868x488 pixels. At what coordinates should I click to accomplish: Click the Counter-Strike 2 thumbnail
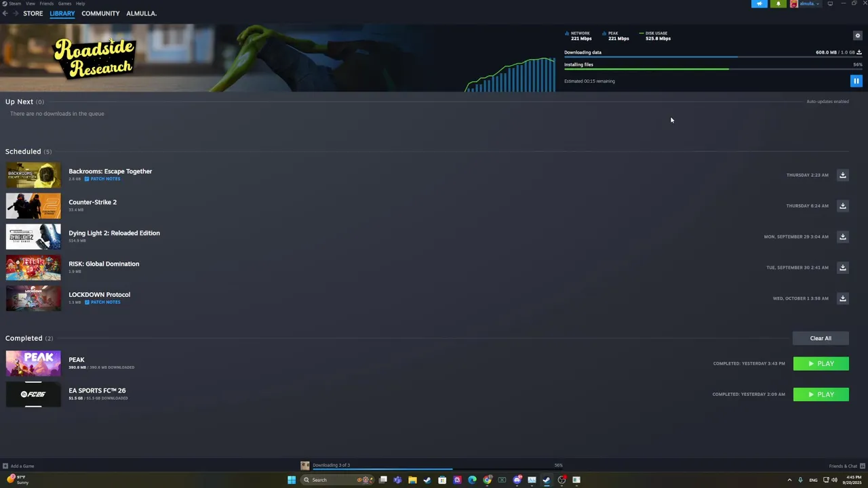(x=33, y=206)
